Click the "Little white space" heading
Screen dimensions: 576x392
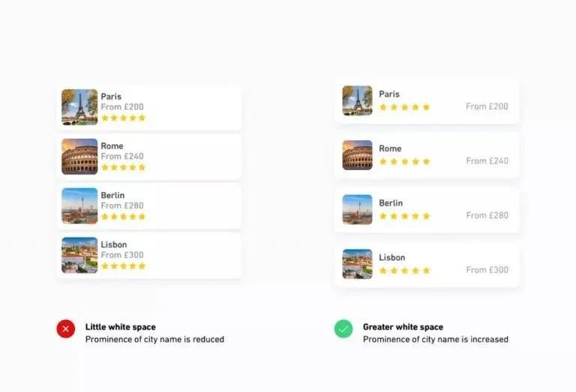(x=121, y=327)
